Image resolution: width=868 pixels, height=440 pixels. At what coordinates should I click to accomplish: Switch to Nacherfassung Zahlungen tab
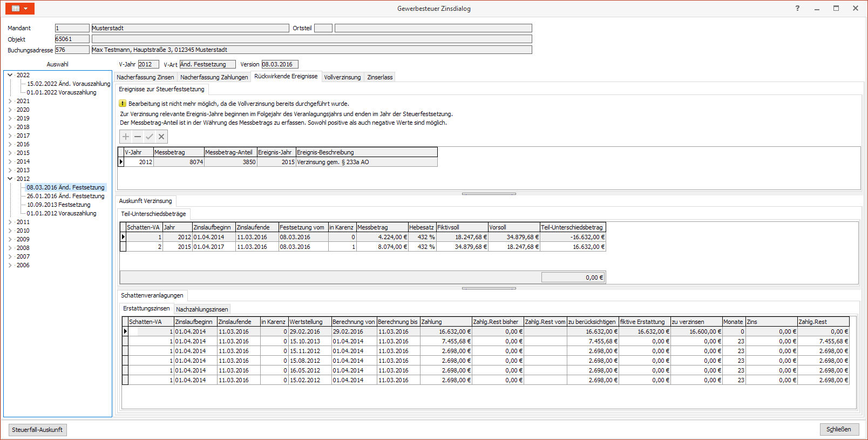pyautogui.click(x=214, y=77)
